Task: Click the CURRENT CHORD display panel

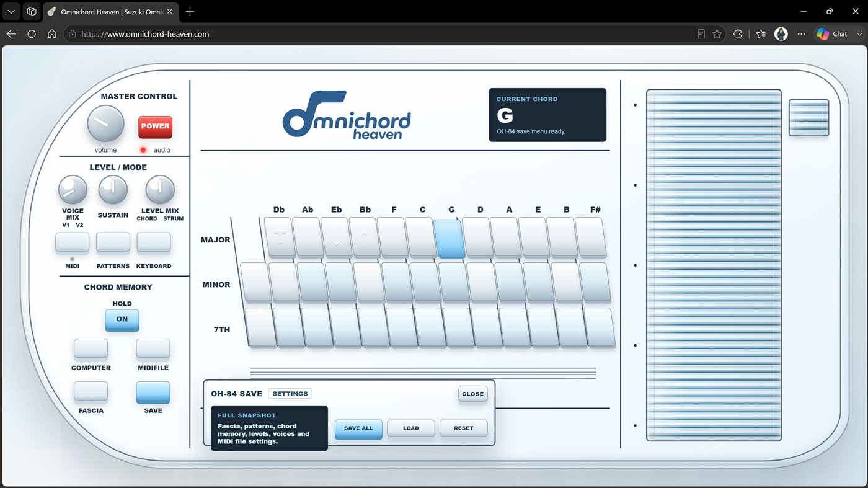Action: (547, 115)
